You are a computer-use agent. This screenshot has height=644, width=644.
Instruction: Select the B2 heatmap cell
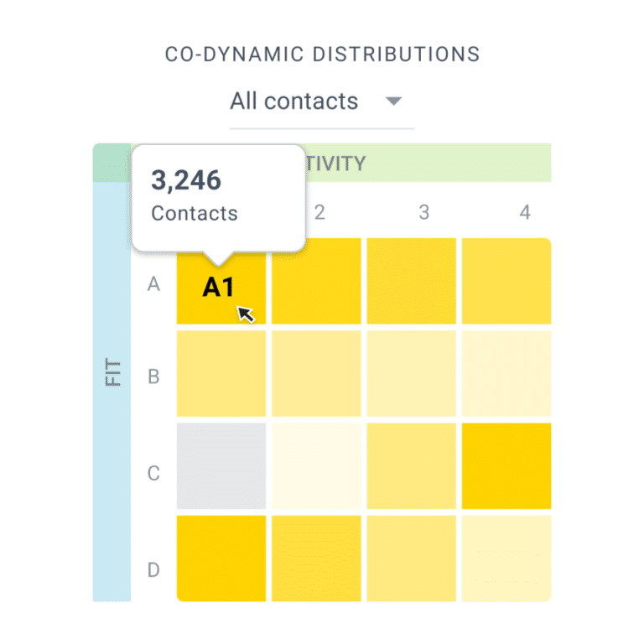(316, 373)
